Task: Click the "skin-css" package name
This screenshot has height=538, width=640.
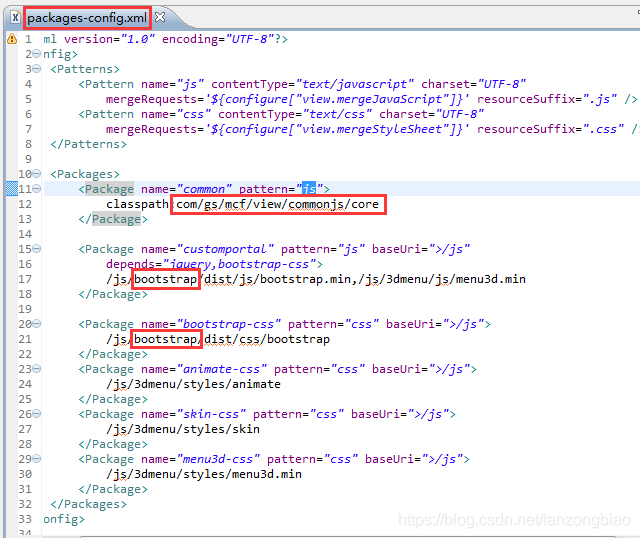Action: click(x=211, y=414)
